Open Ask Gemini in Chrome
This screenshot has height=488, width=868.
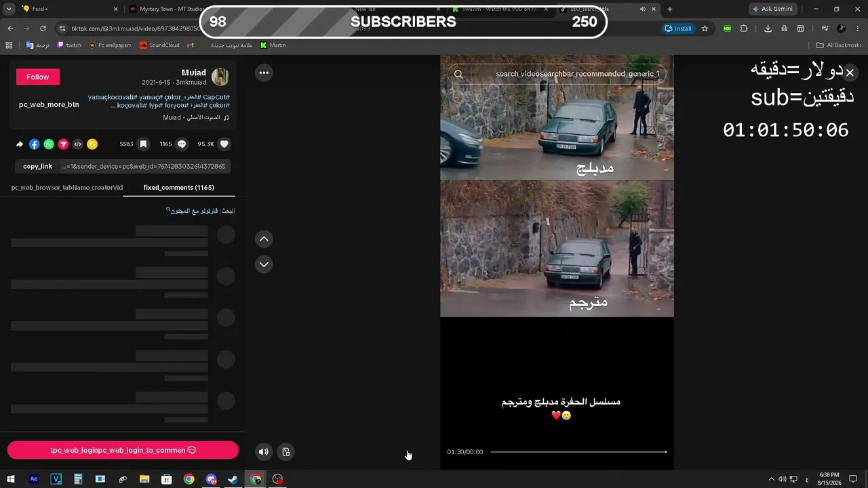coord(772,9)
